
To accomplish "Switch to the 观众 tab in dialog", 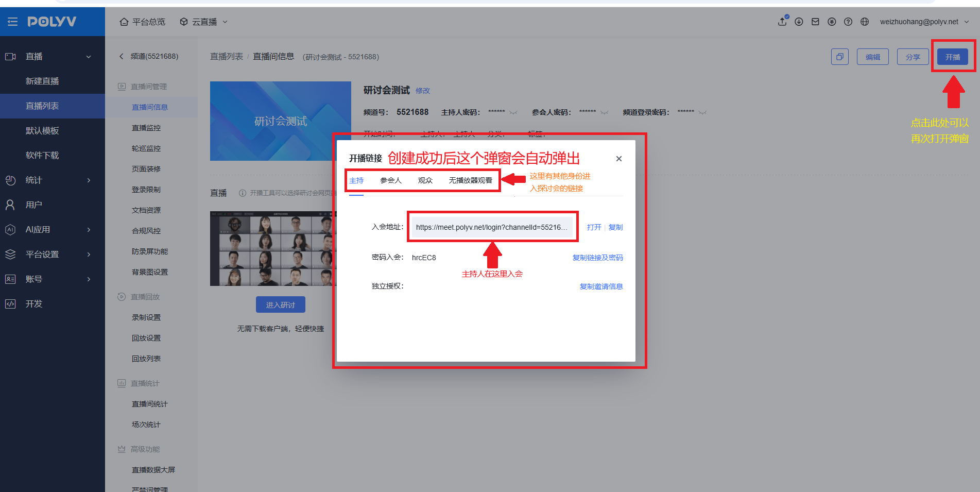I will (425, 181).
